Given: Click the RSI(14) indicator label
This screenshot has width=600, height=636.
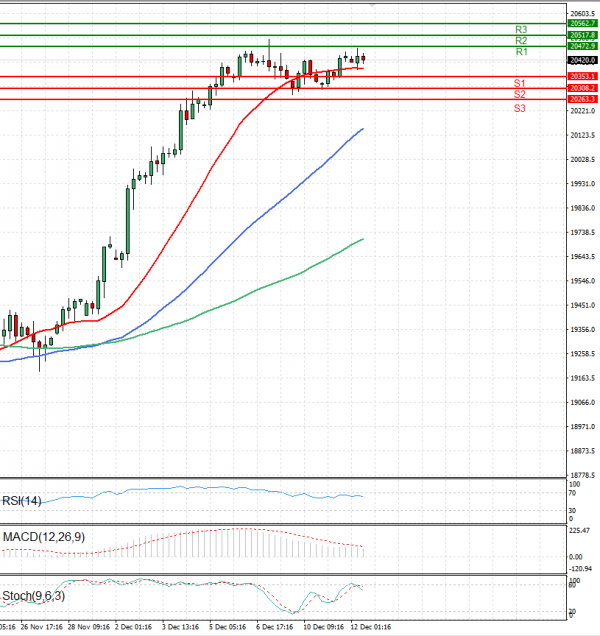Looking at the screenshot, I should click(x=22, y=501).
